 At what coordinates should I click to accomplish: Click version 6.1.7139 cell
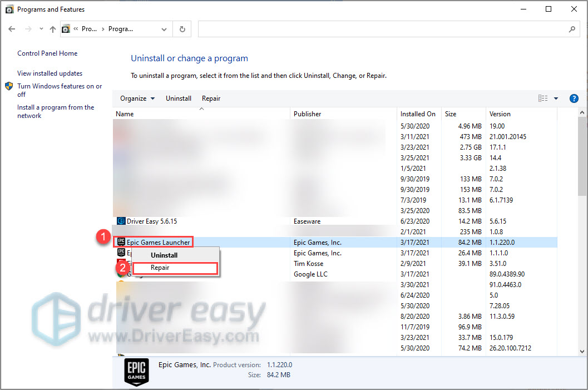tap(501, 200)
